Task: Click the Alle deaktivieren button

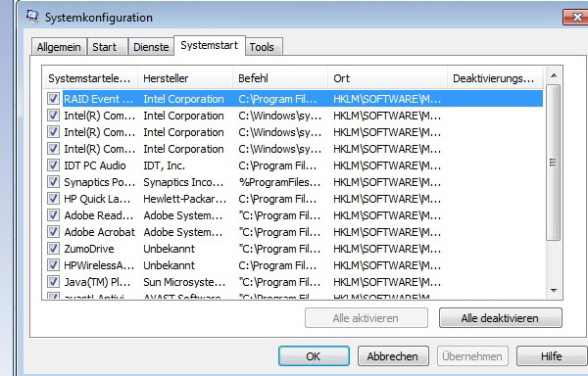Action: (500, 318)
